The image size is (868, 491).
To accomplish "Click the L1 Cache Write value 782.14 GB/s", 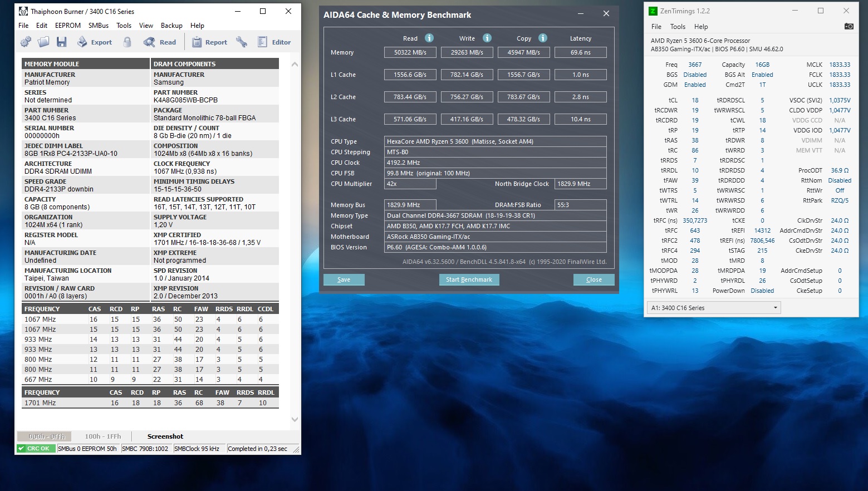I will (467, 75).
